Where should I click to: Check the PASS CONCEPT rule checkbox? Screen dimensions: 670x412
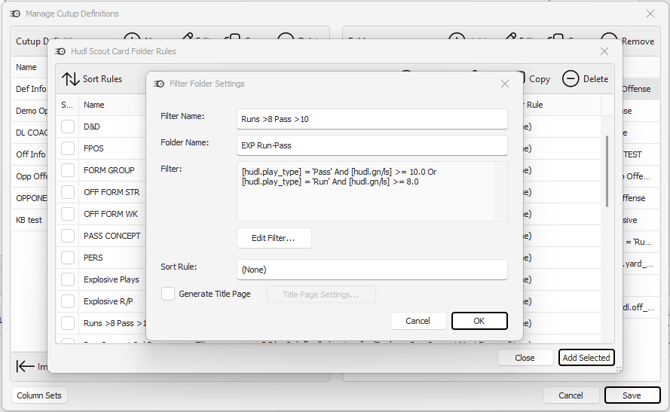68,236
